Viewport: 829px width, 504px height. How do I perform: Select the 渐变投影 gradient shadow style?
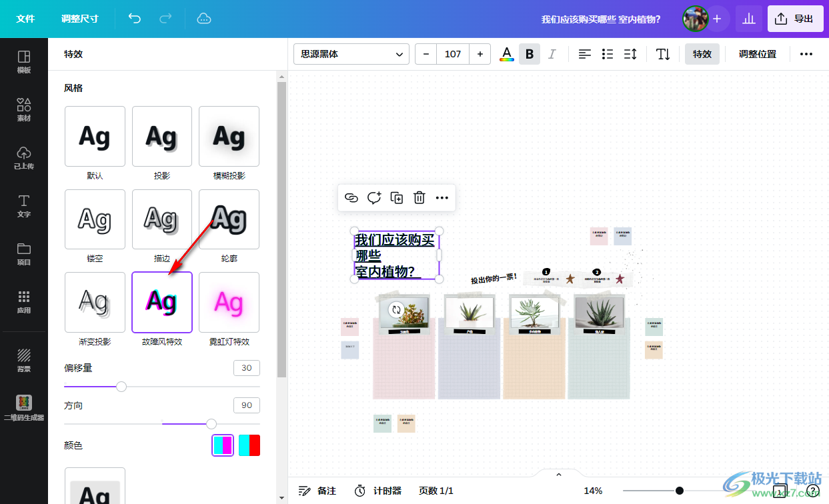[x=95, y=302]
